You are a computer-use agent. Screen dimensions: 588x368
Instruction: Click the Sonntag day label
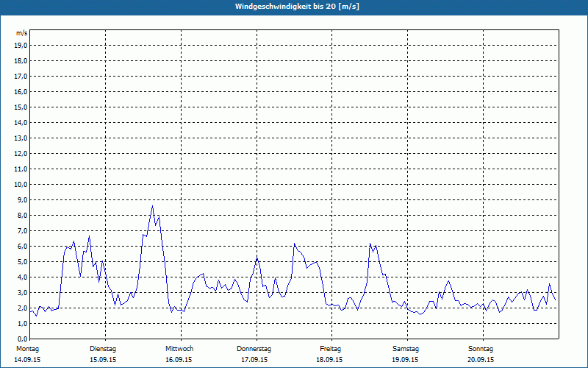[481, 349]
